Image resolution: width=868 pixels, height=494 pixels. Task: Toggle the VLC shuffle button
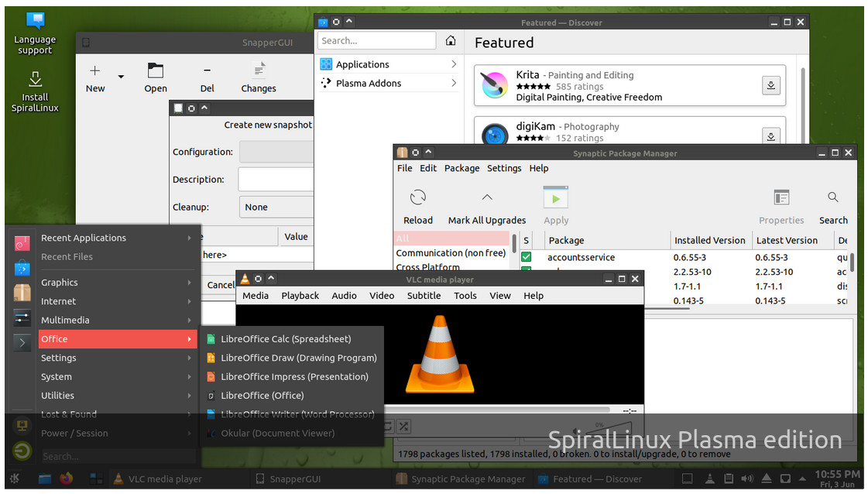[x=404, y=426]
